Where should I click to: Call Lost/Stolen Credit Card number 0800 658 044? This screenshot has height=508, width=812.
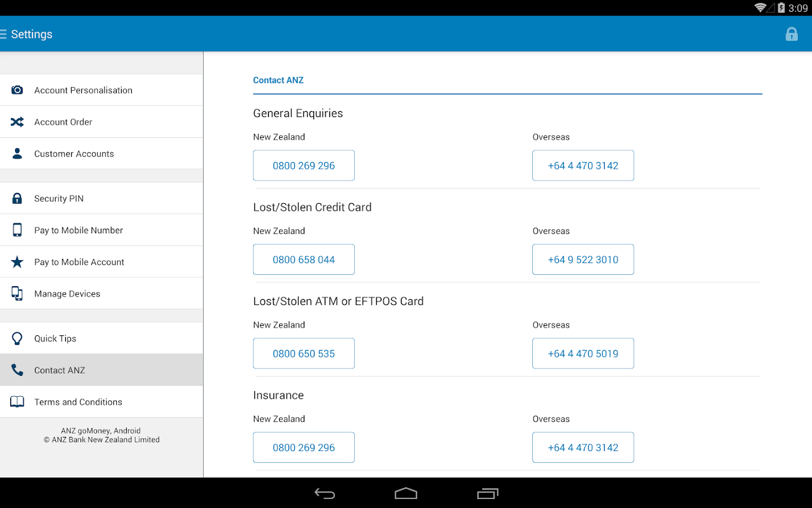[304, 260]
